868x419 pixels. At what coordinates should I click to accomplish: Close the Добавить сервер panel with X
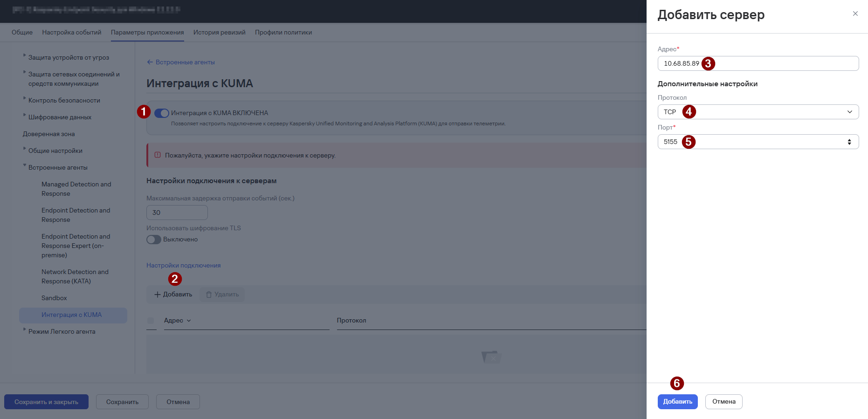point(855,14)
